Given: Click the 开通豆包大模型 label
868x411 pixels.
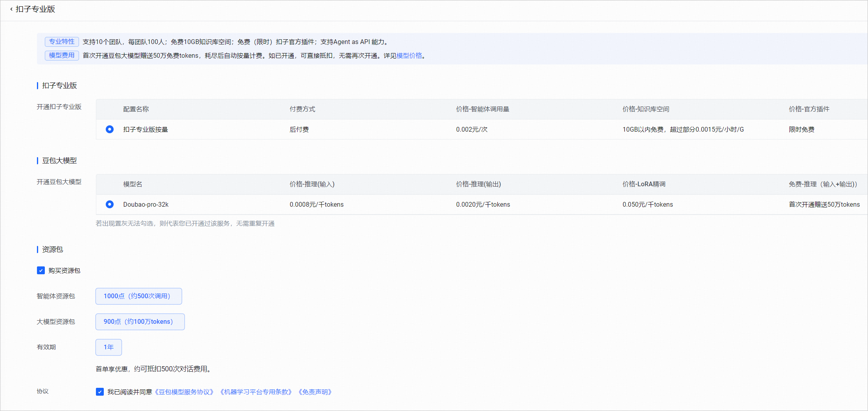Looking at the screenshot, I should point(59,182).
